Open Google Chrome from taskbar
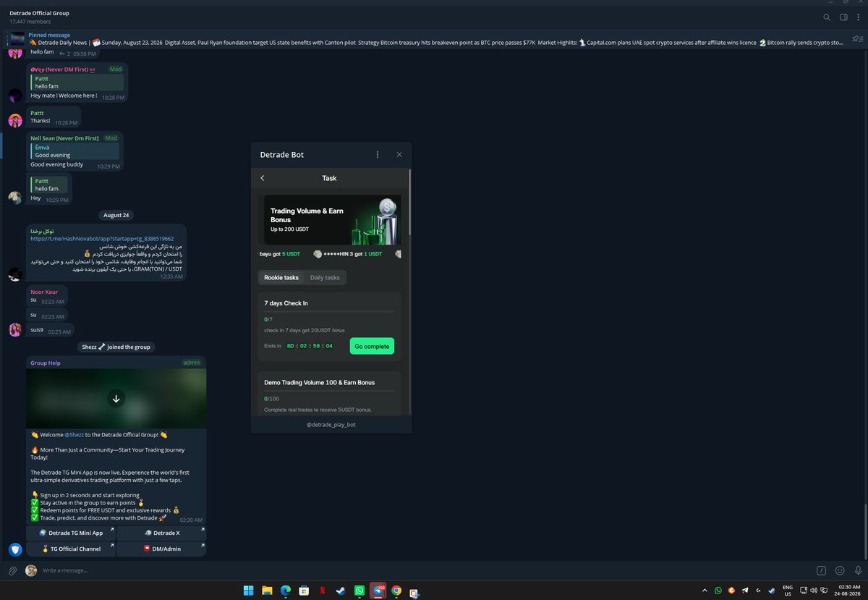Viewport: 868px width, 600px height. point(396,590)
